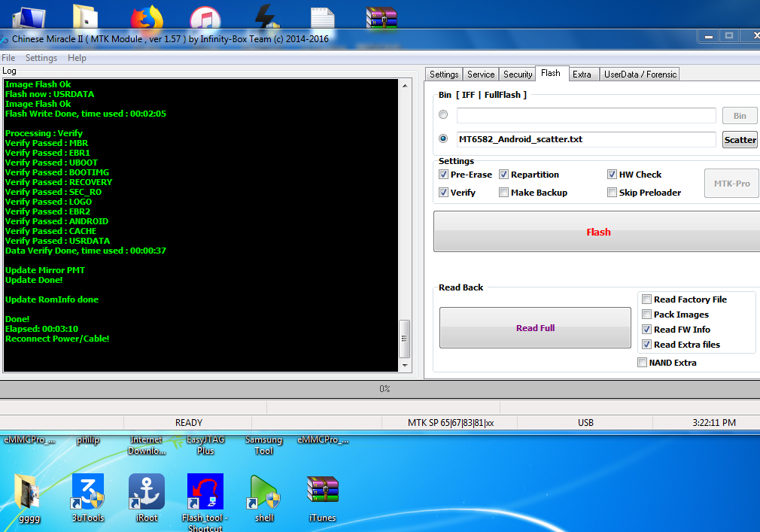The height and width of the screenshot is (532, 760).
Task: Select the EasyJTAG Plus desktop label
Action: pos(205,445)
